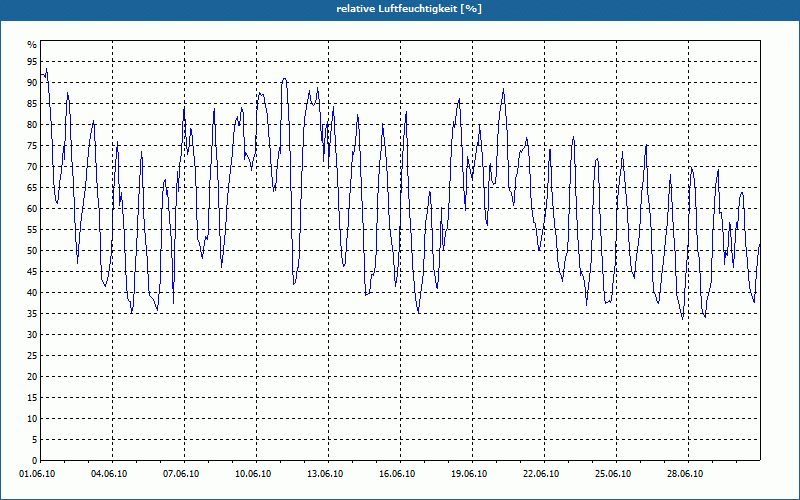Select the y-axis value 40
The height and width of the screenshot is (500, 800).
[32, 292]
